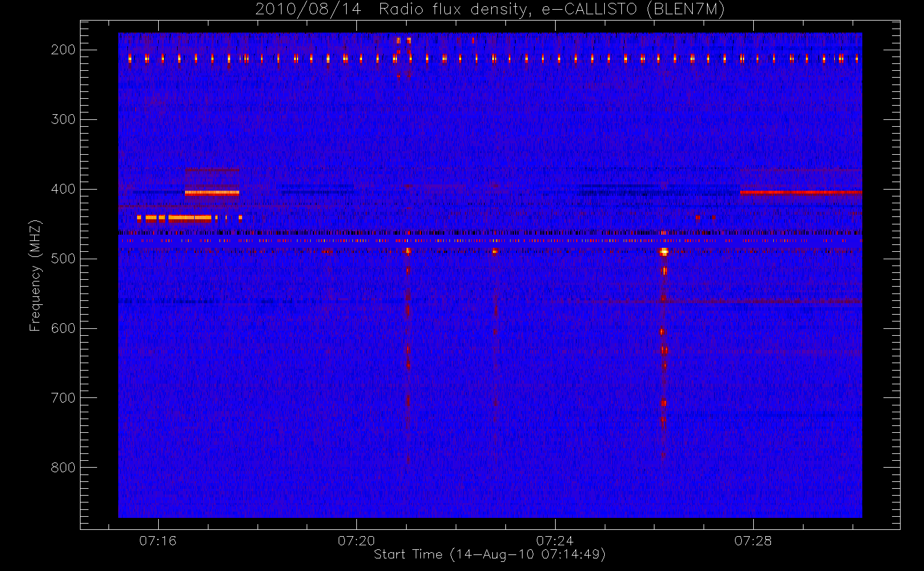
Task: Click the 'Frequency (MHZ)' axis label
Action: [x=35, y=276]
